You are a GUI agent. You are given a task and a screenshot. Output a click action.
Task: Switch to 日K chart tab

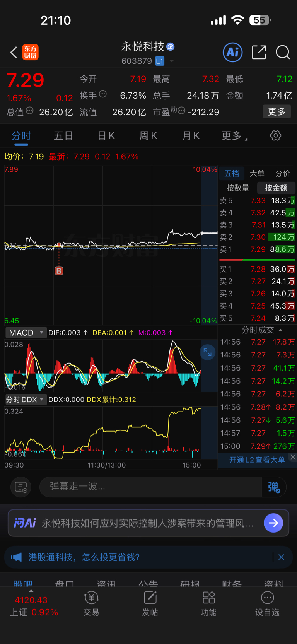[x=106, y=136]
